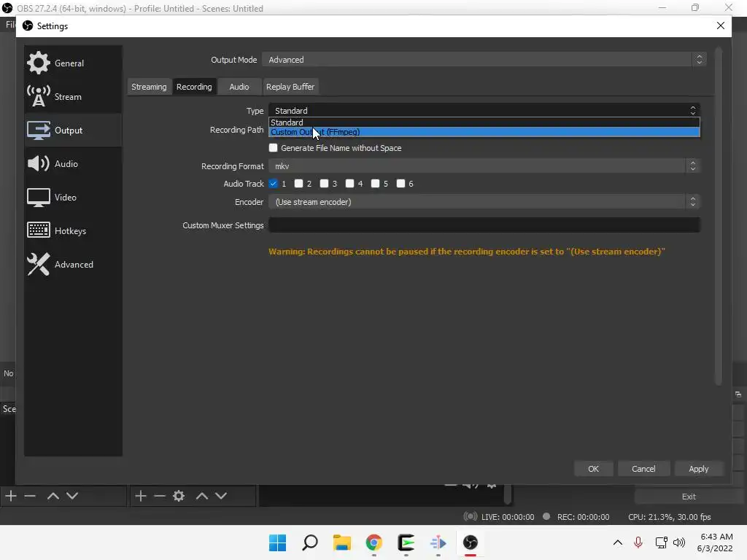Click the OK button
Image resolution: width=747 pixels, height=560 pixels.
[x=593, y=469]
